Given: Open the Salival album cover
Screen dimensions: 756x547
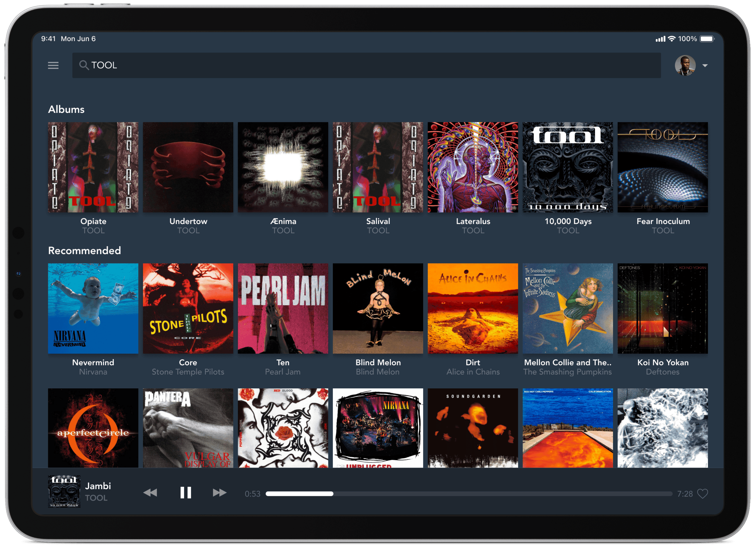Looking at the screenshot, I should pyautogui.click(x=378, y=167).
